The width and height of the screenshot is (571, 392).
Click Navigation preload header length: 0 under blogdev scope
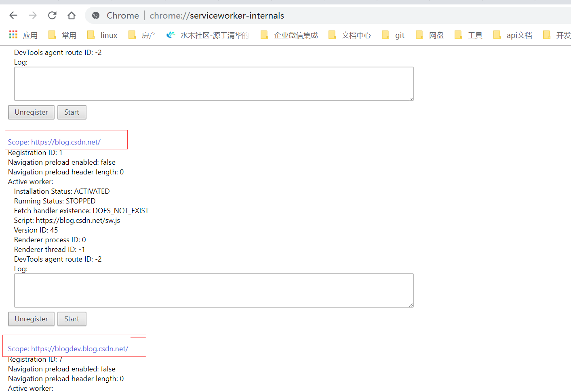66,379
